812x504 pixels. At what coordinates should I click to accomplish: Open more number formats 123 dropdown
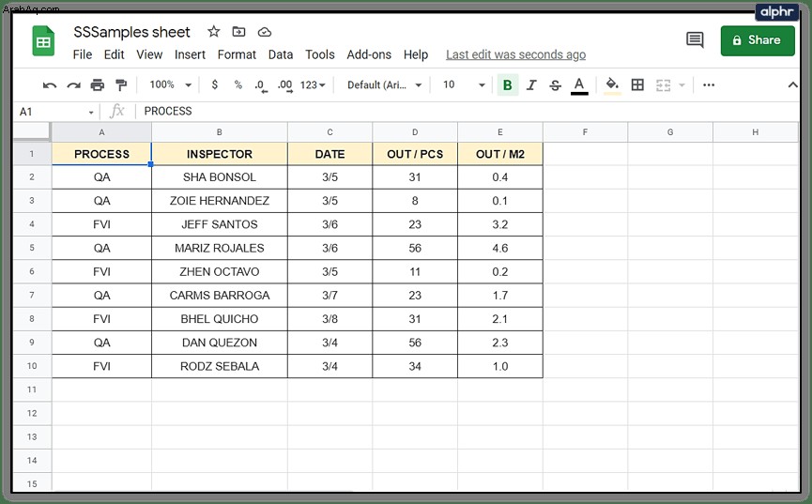pyautogui.click(x=313, y=85)
